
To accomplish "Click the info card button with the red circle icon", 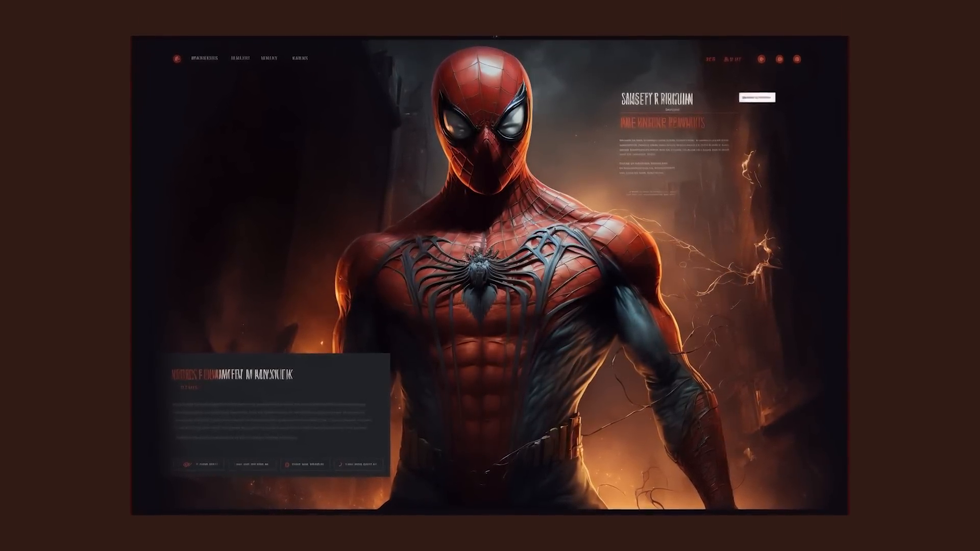I will click(305, 465).
